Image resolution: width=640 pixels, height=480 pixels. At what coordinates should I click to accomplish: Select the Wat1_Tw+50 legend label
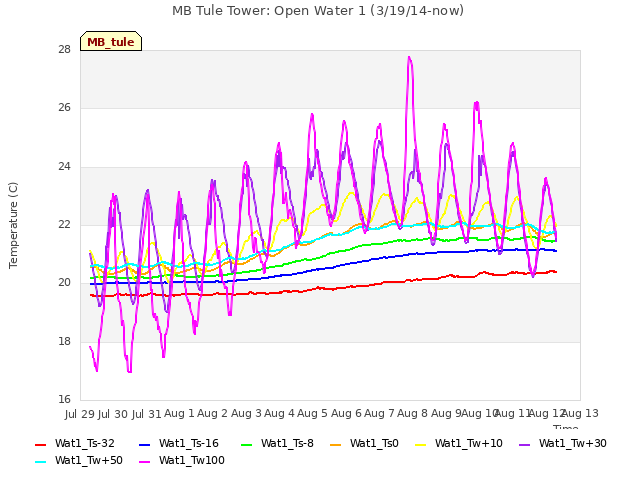[89, 460]
